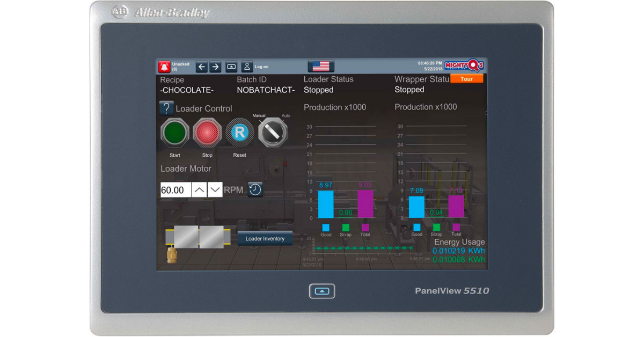
Task: Click the wrapper Scrap legend green swatch
Action: tap(436, 228)
